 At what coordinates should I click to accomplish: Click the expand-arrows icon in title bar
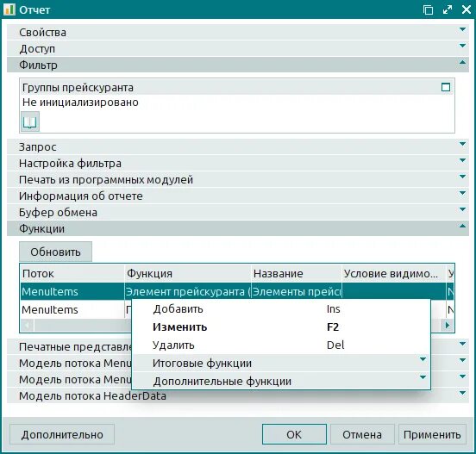pyautogui.click(x=448, y=9)
